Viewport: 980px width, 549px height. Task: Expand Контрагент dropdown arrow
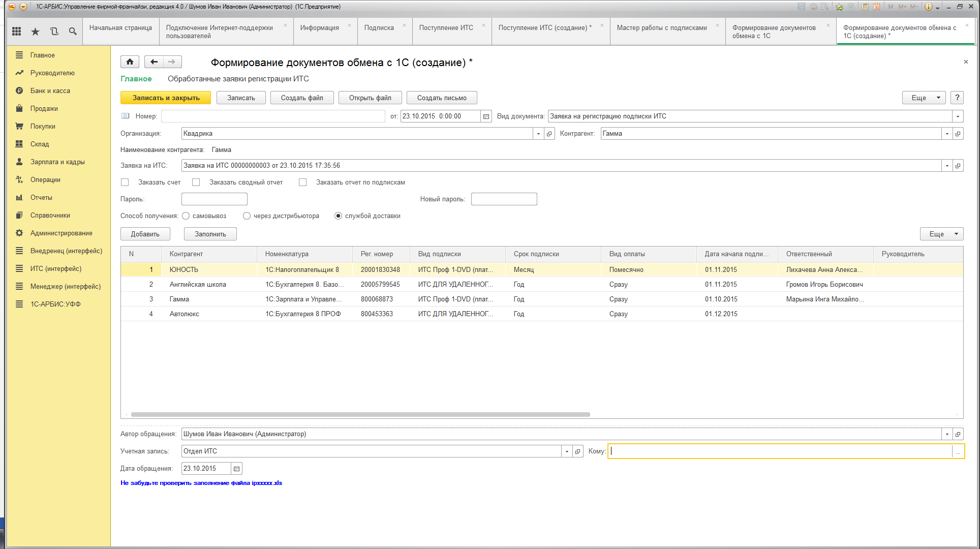(x=947, y=134)
